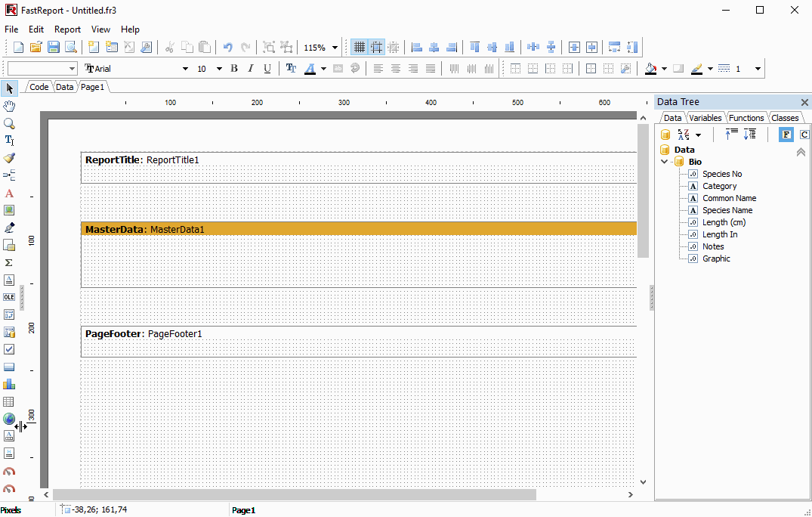Select the Zoom magnifier tool
Screen dimensions: 812x517
click(x=9, y=123)
